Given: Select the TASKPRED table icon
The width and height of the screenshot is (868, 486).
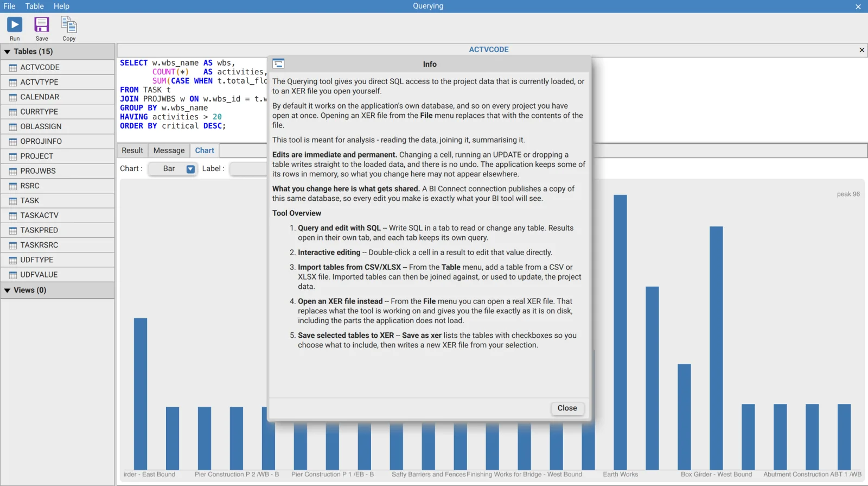Looking at the screenshot, I should click(x=13, y=230).
